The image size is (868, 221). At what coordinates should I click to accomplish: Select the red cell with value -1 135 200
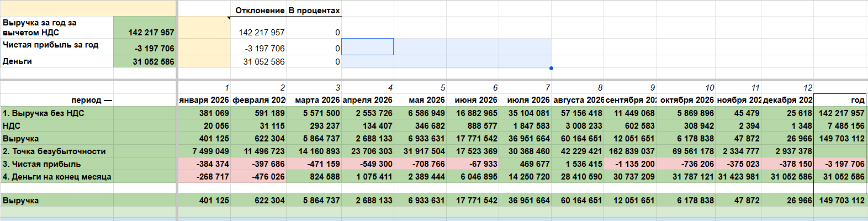630,164
